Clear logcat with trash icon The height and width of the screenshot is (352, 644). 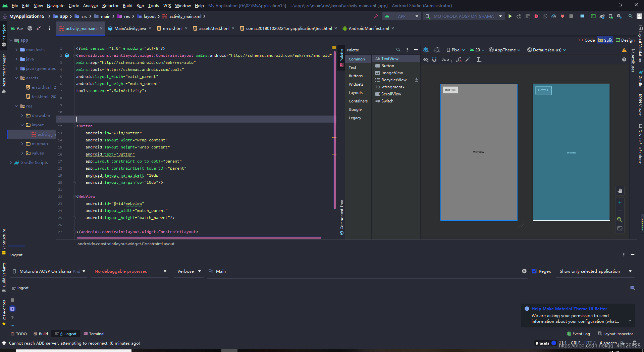(12, 300)
